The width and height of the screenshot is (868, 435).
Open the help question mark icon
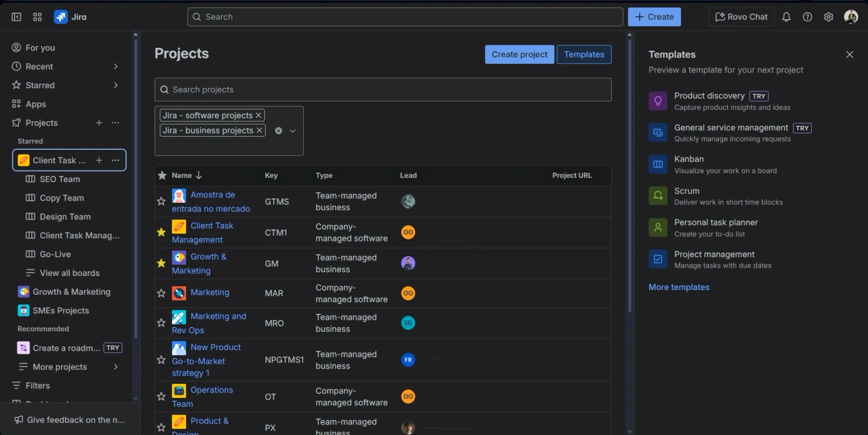pyautogui.click(x=808, y=17)
